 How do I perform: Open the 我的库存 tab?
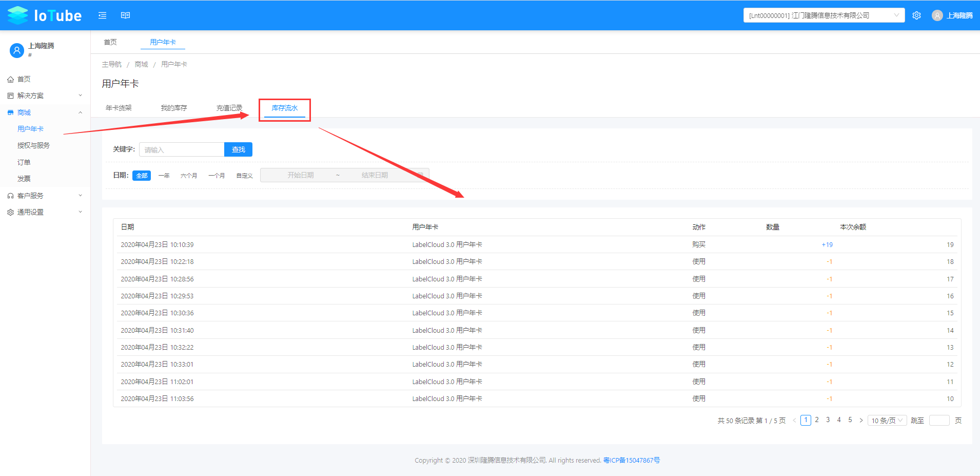174,108
